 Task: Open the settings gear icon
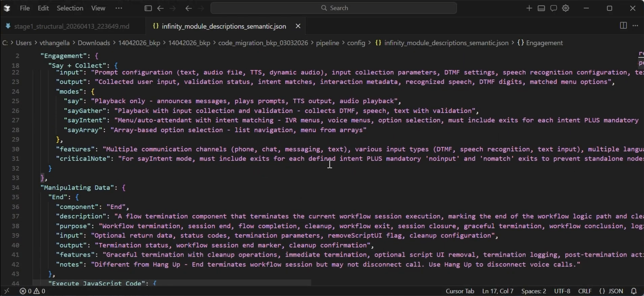click(565, 8)
